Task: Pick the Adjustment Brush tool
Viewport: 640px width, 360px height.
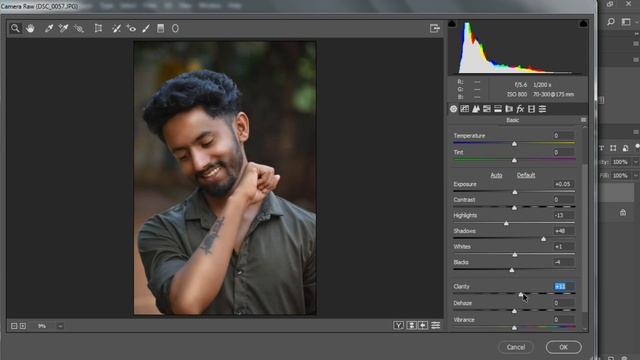Action: click(146, 28)
